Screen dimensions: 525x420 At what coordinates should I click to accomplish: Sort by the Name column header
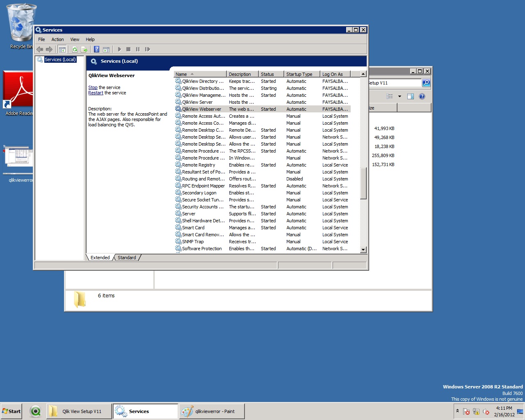click(x=200, y=74)
